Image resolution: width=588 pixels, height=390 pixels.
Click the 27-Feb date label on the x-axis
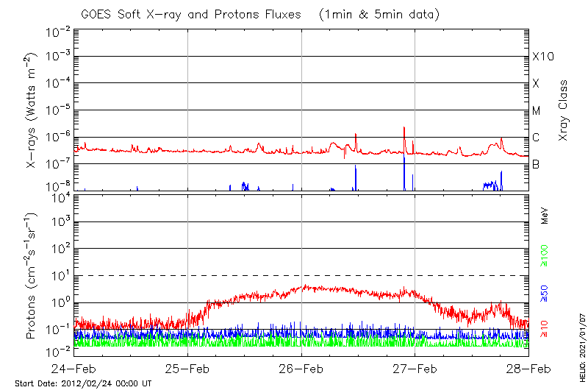415,369
